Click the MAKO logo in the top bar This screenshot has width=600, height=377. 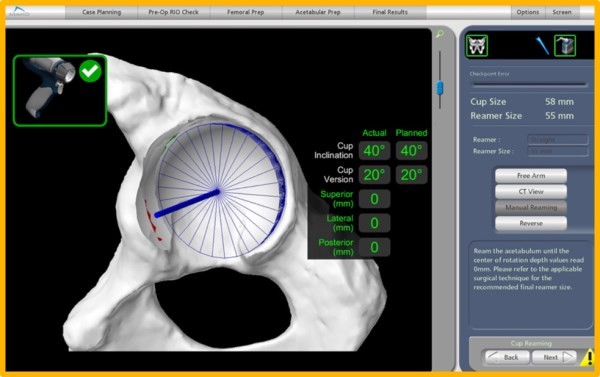[17, 11]
